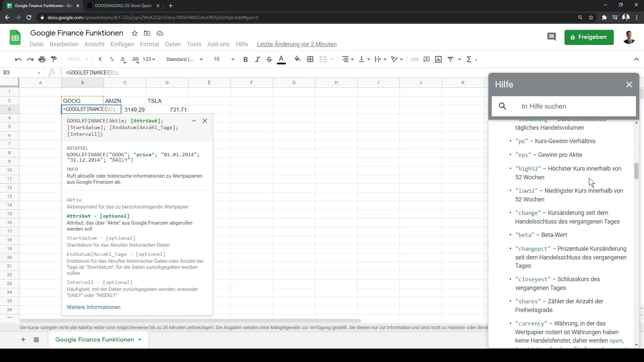Close the GOOGLEFINANCE tooltip popup
This screenshot has height=362, width=644.
(x=205, y=120)
